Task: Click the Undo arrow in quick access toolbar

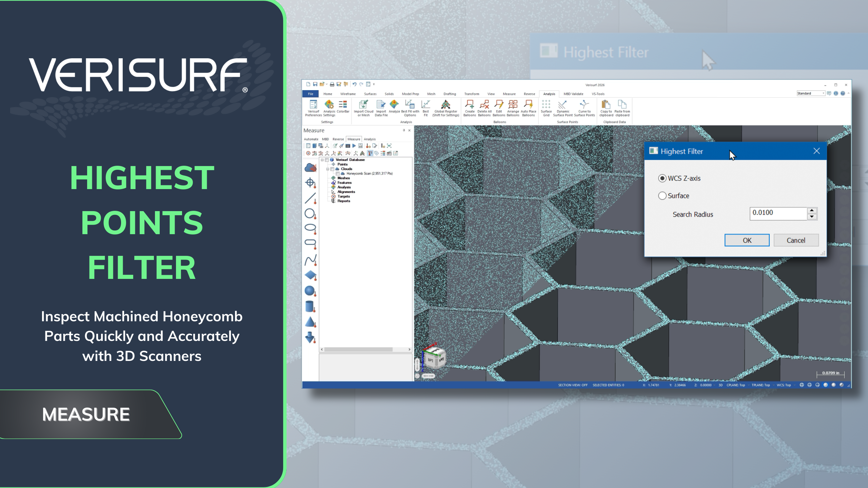Action: click(354, 84)
